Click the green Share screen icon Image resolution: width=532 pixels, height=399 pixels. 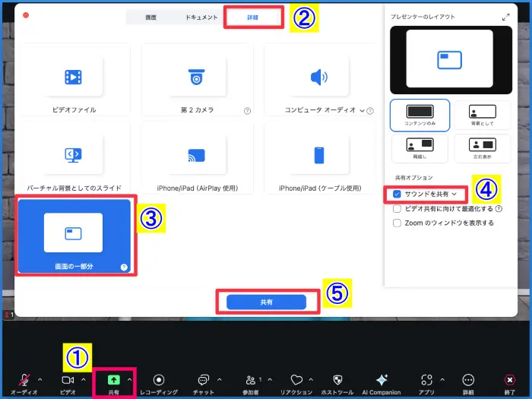(113, 379)
